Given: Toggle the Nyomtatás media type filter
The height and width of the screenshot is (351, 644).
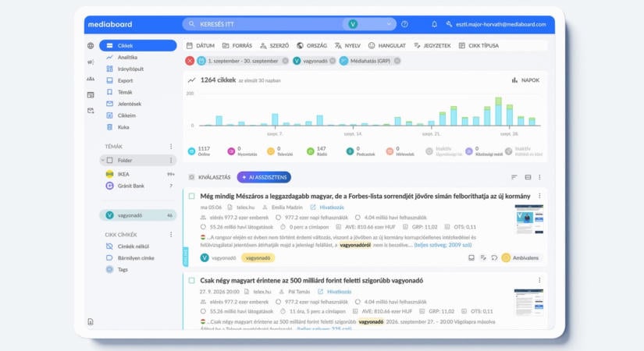Looking at the screenshot, I should (x=242, y=151).
